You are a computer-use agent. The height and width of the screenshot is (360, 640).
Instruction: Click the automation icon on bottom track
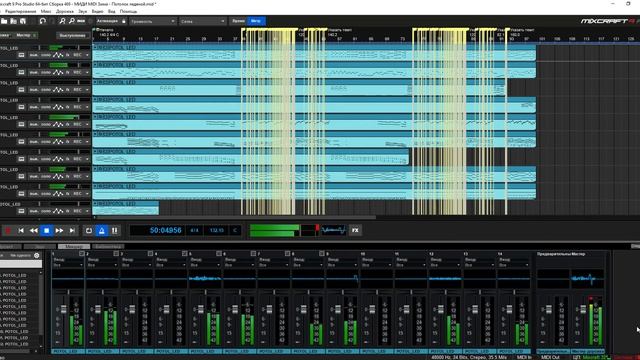pos(58,211)
